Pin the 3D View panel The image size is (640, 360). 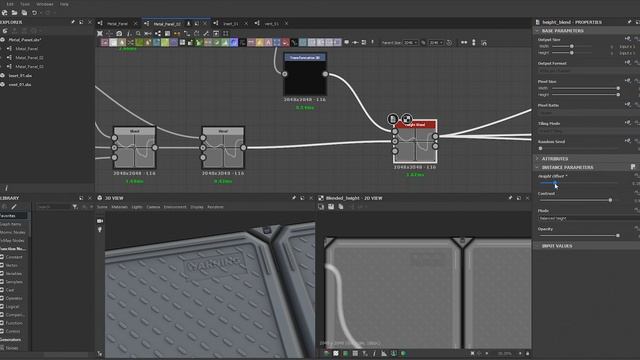[x=293, y=198]
